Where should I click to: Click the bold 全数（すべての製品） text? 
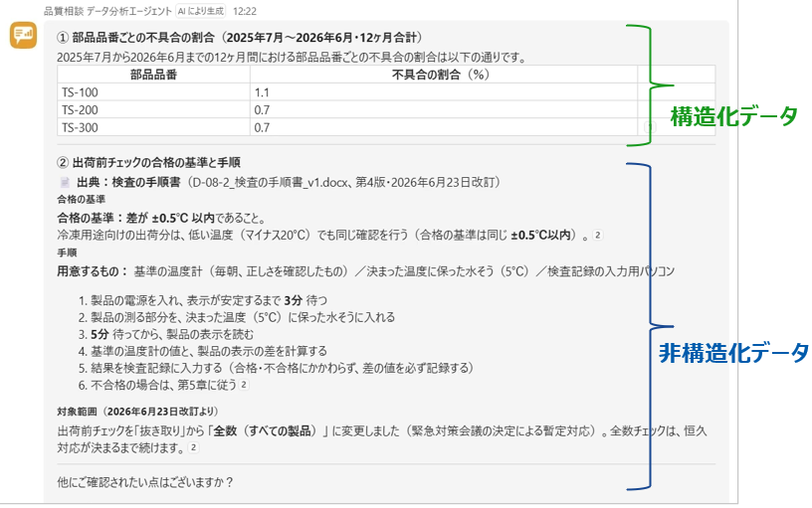(265, 430)
